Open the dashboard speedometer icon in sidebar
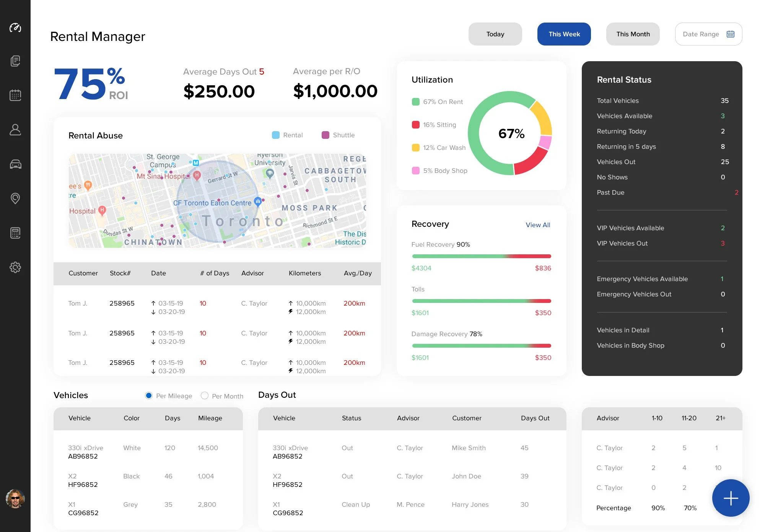This screenshot has height=532, width=765. [x=15, y=28]
